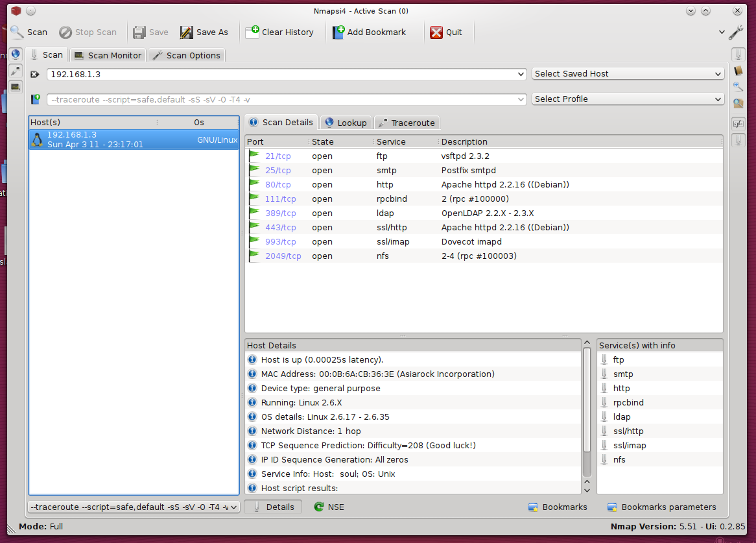Expand the scan options combo box arrow
The height and width of the screenshot is (543, 756).
pos(521,99)
